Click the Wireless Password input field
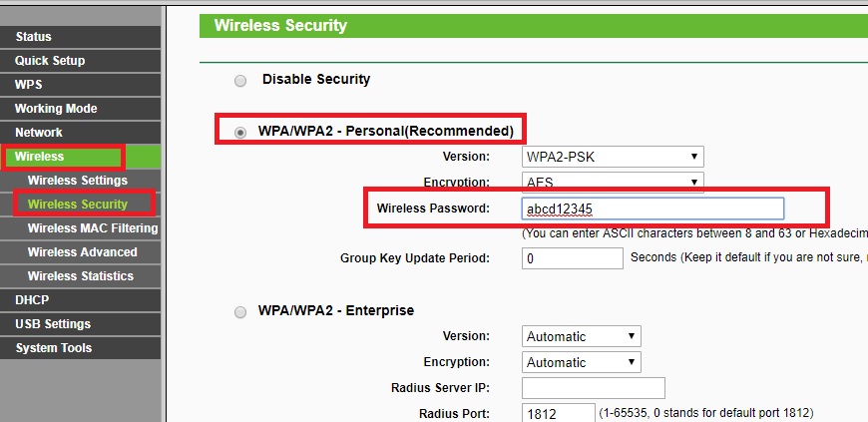The height and width of the screenshot is (422, 868). tap(652, 209)
